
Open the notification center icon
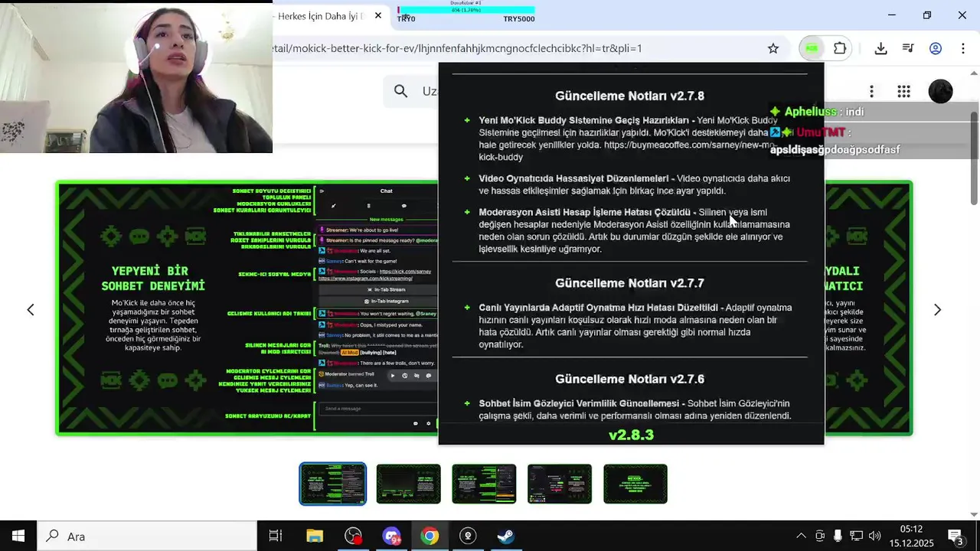pos(955,536)
